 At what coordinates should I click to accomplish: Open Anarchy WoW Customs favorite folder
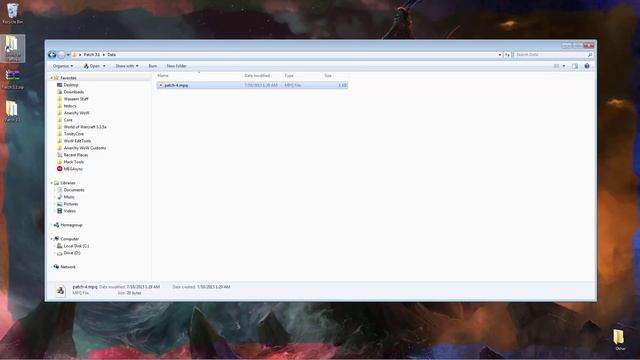[84, 148]
